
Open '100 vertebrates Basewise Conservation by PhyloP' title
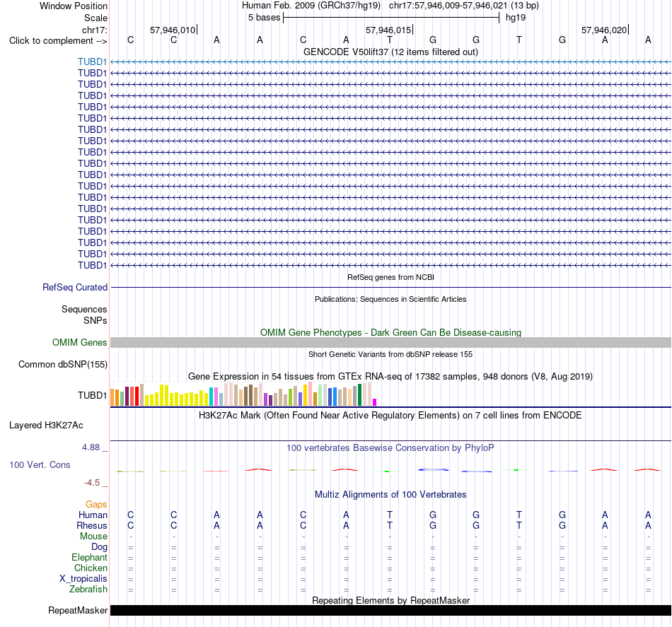click(390, 448)
